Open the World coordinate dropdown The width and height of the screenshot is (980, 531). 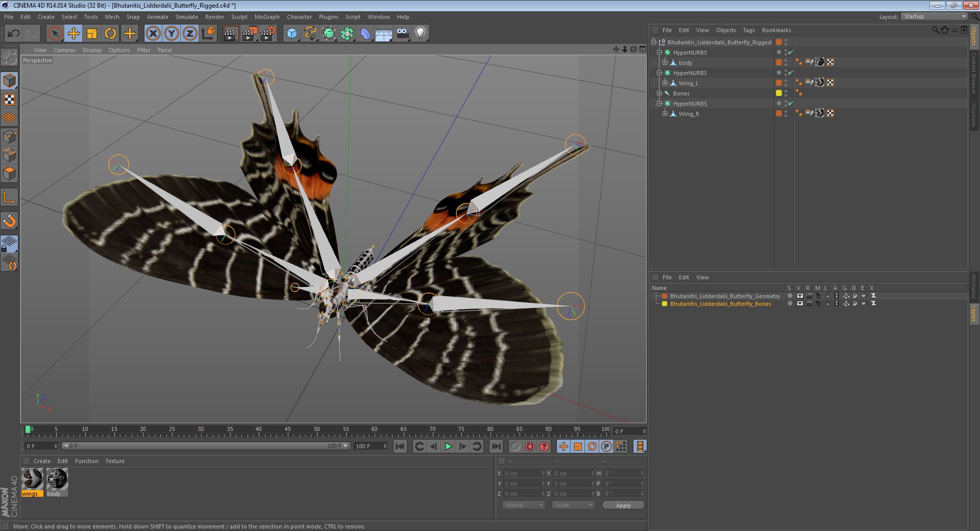[524, 505]
